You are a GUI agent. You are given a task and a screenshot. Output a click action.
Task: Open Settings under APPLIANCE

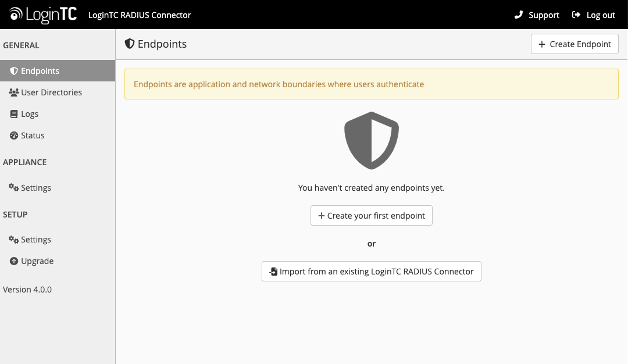pos(58,188)
